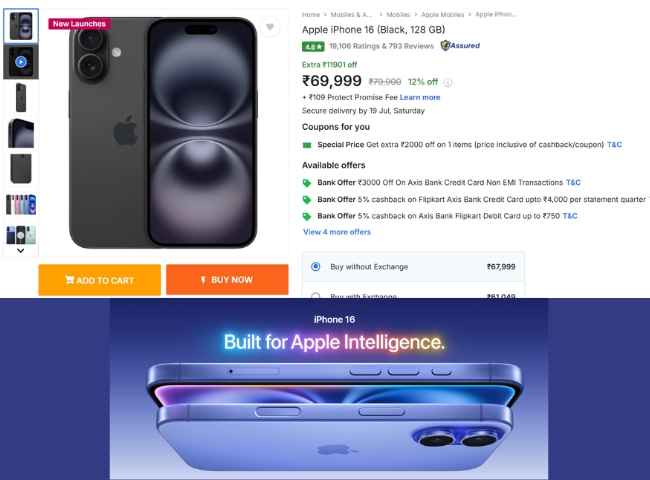Go to Apple Mobiles breadcrumb
650x480 pixels.
pos(442,15)
